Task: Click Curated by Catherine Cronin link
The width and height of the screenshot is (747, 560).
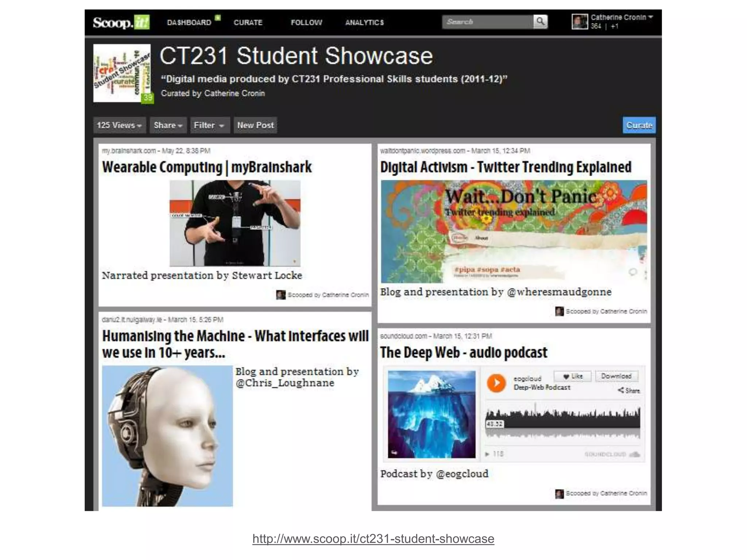Action: (x=213, y=93)
